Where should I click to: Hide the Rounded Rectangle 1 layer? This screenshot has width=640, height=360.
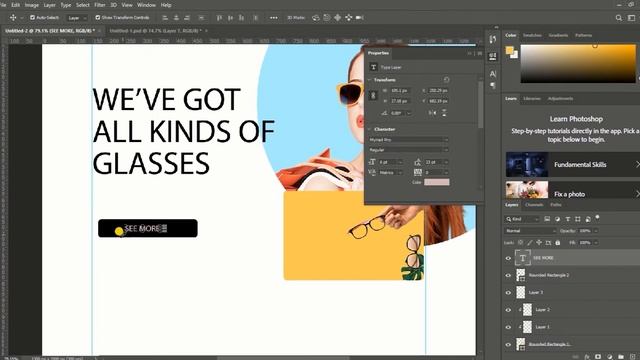click(508, 344)
